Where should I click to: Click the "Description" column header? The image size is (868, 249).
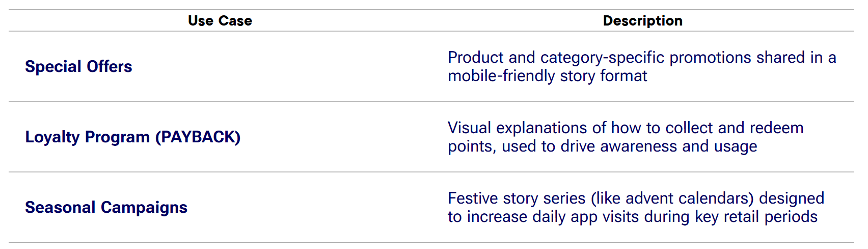(642, 21)
